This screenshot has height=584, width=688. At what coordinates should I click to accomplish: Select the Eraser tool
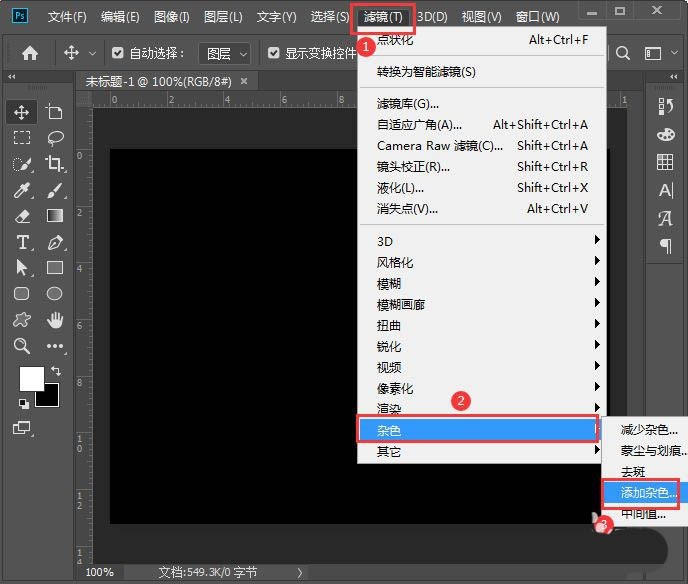click(x=22, y=216)
